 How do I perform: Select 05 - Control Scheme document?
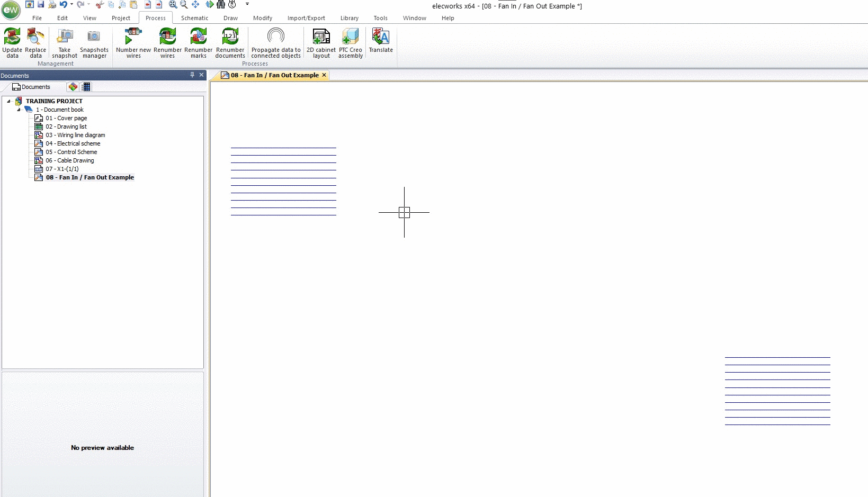71,152
